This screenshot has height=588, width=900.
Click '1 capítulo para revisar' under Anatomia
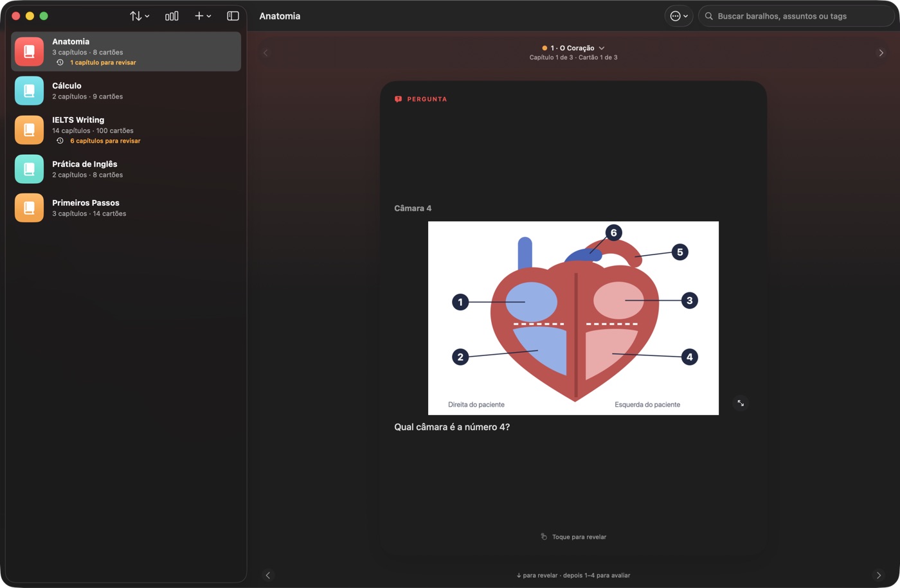pos(103,62)
